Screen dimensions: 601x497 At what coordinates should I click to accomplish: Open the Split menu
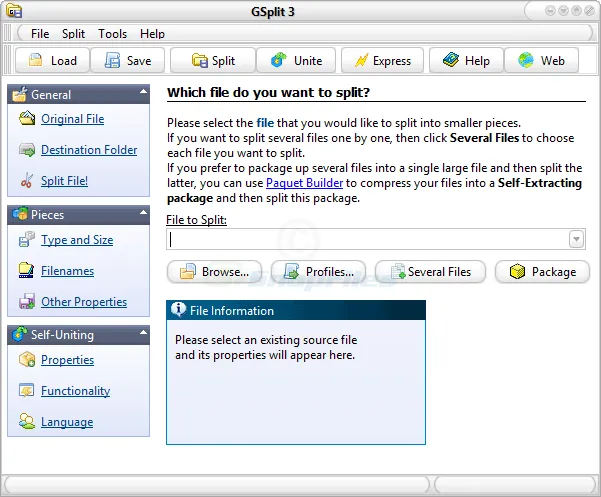tap(73, 34)
